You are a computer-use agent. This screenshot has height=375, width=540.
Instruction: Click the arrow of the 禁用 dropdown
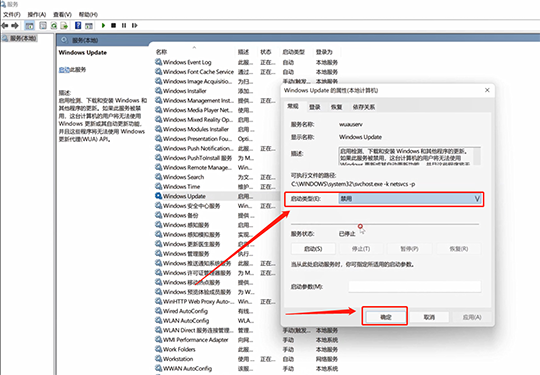477,199
